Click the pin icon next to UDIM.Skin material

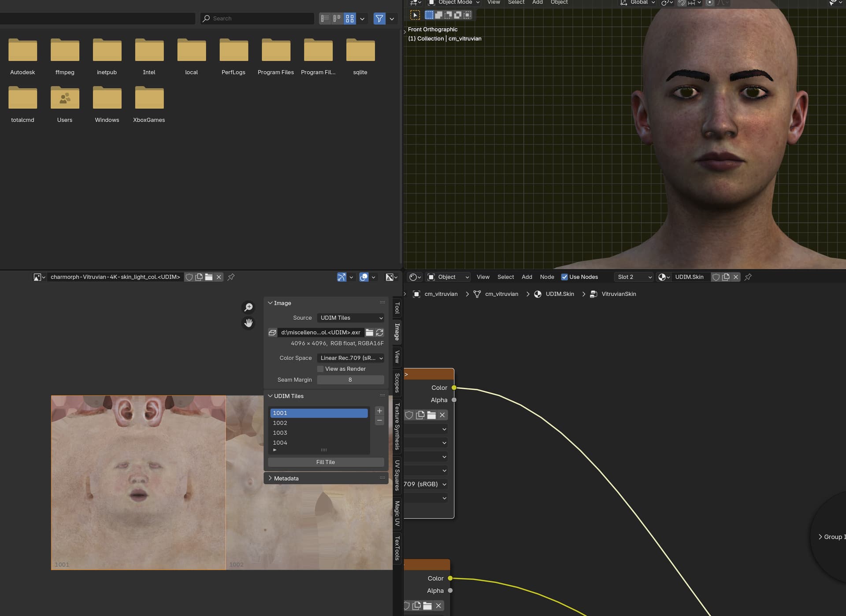pyautogui.click(x=748, y=277)
